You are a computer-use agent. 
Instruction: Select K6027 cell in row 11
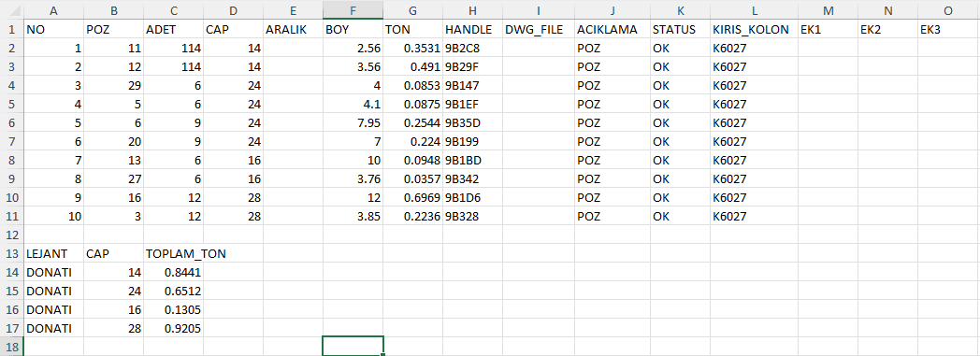(x=755, y=217)
